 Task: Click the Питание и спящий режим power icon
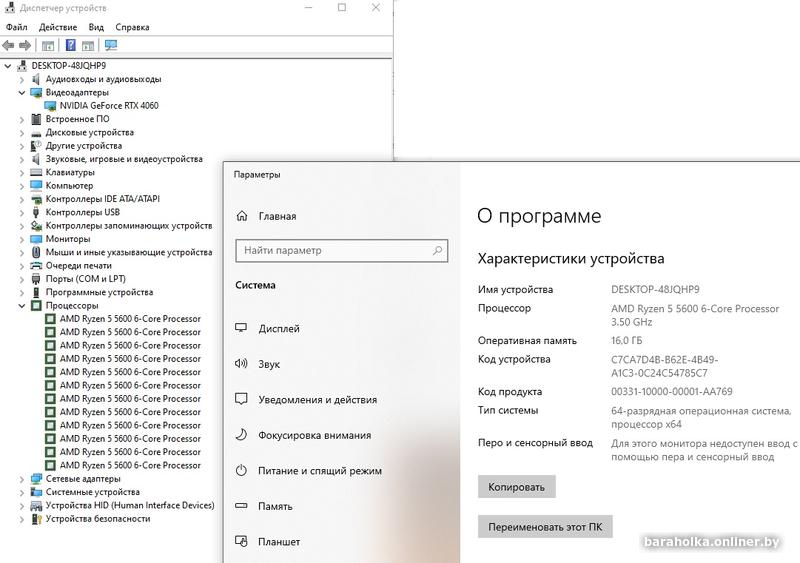coord(241,471)
